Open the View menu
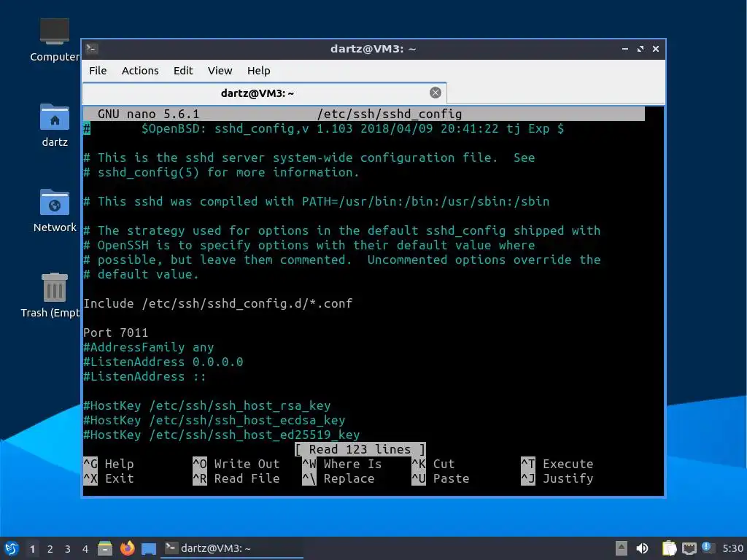This screenshot has height=560, width=747. 220,71
